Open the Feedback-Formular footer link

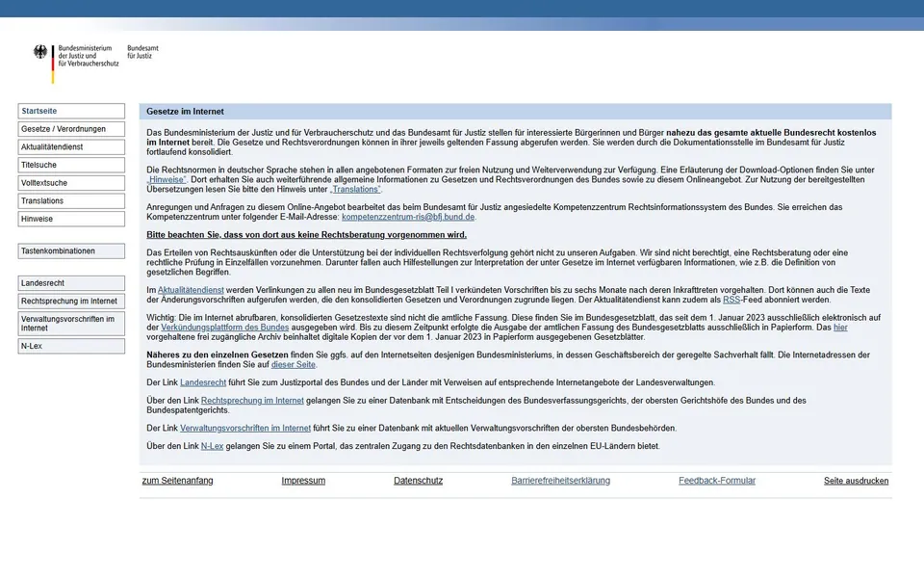[x=717, y=481]
